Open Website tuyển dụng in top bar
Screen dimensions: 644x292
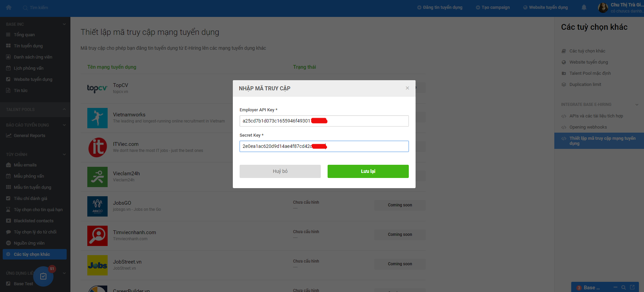pos(546,7)
